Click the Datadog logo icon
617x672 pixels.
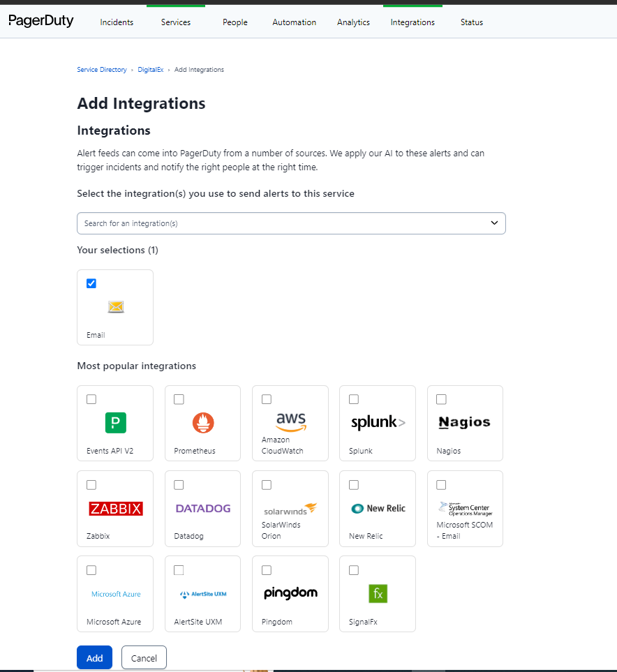pyautogui.click(x=203, y=508)
